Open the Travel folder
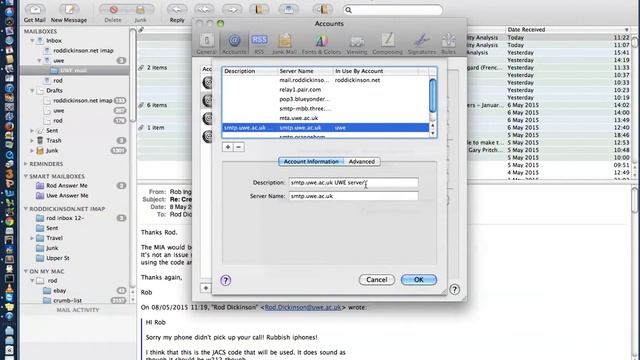Viewport: 640px width, 360px height. pyautogui.click(x=54, y=238)
